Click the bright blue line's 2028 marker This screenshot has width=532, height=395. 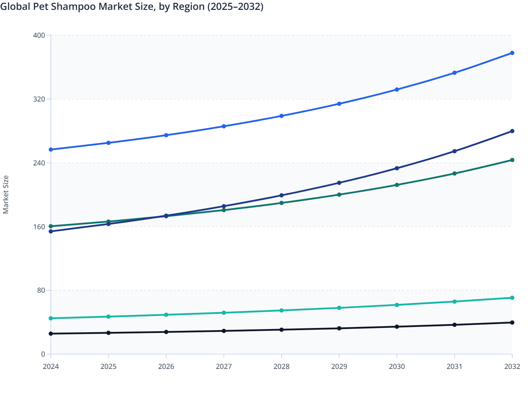[x=282, y=116]
